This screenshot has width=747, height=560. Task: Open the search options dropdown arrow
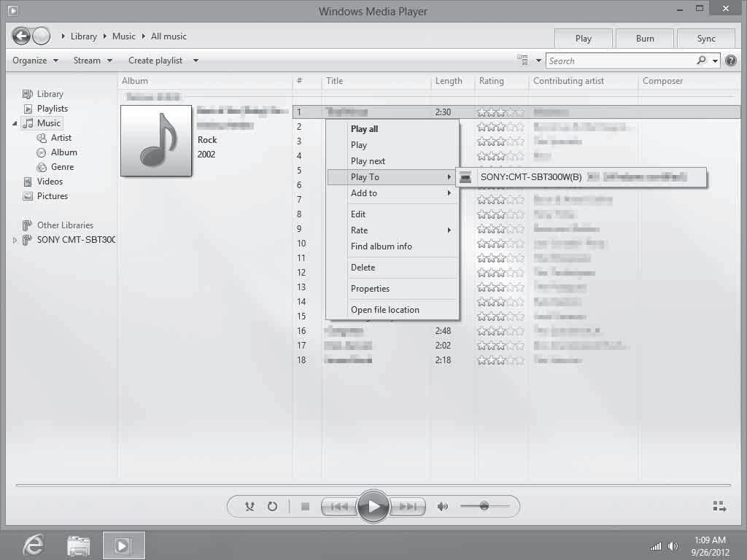tap(715, 61)
